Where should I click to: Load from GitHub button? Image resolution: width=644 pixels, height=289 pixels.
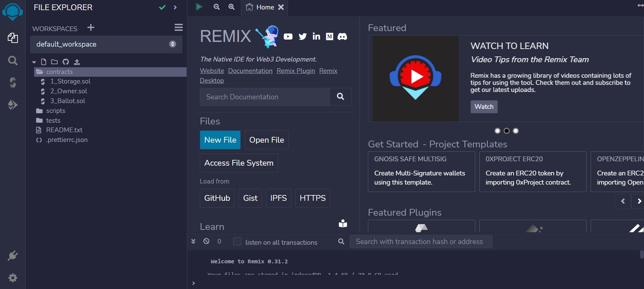[x=217, y=198]
